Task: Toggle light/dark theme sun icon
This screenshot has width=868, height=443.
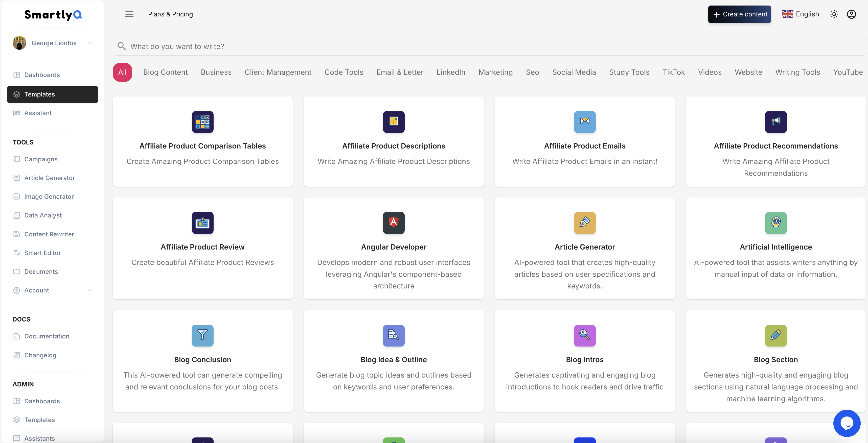Action: pos(834,14)
